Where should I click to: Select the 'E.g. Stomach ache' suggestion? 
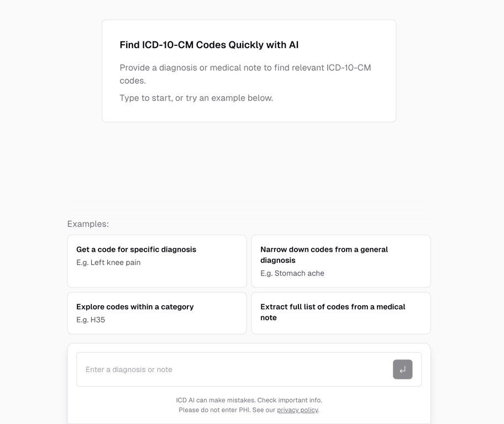[x=292, y=273]
